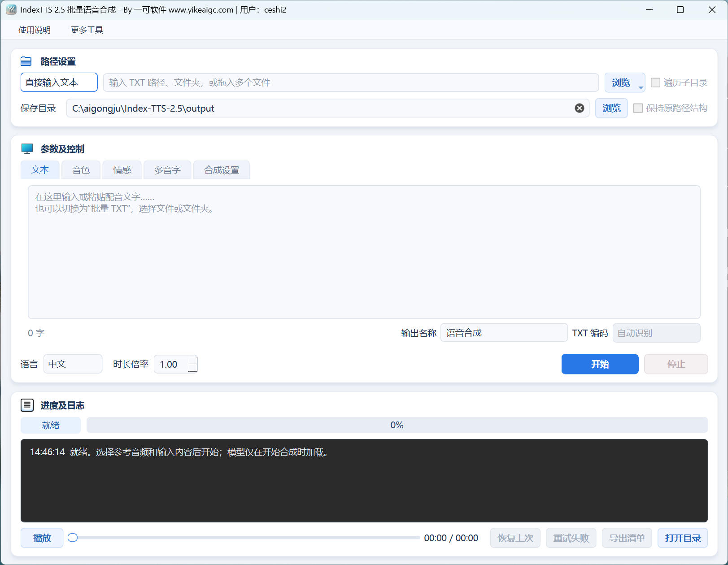Minimize the IndexTTS window
Viewport: 728px width, 565px height.
[649, 9]
